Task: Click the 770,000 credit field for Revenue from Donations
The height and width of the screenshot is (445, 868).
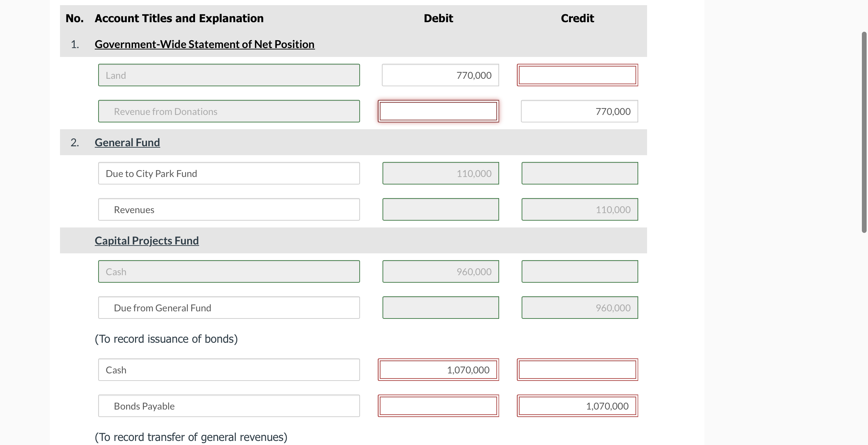Action: click(x=579, y=111)
